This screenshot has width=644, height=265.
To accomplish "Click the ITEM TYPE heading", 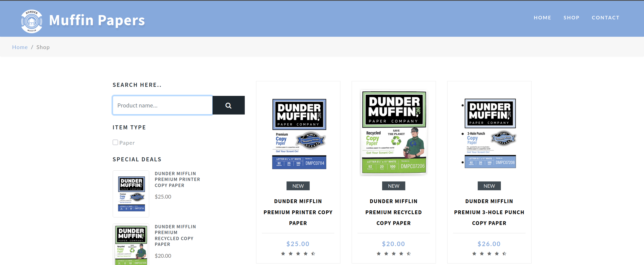I will click(x=129, y=127).
